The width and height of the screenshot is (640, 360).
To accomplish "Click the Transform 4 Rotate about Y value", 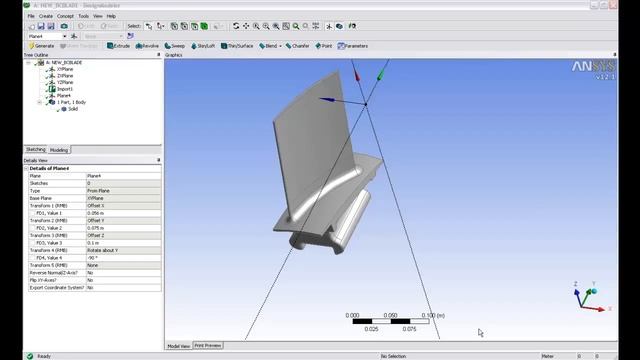I will tap(124, 251).
